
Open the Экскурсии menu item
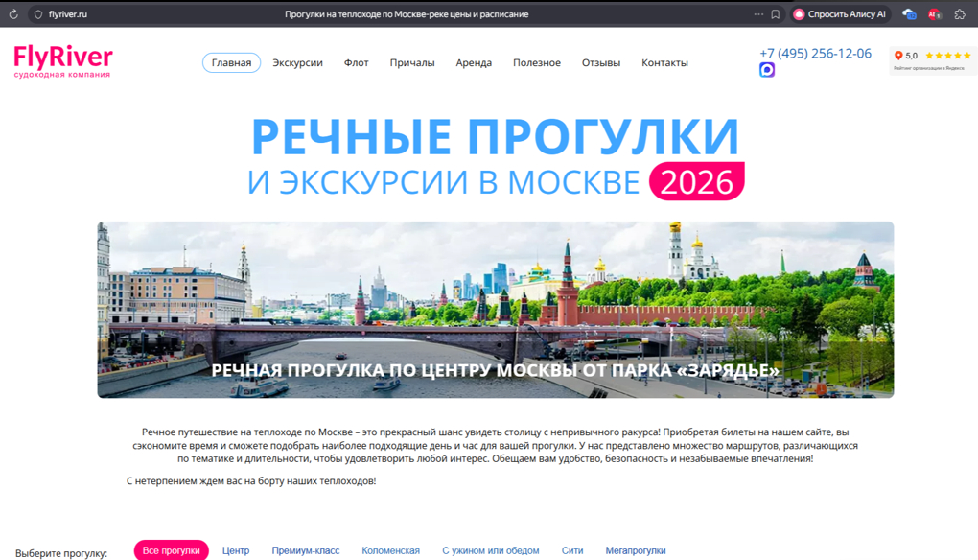(x=297, y=63)
